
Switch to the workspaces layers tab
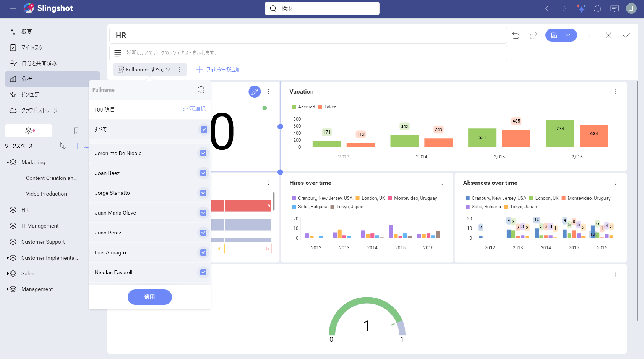point(29,131)
